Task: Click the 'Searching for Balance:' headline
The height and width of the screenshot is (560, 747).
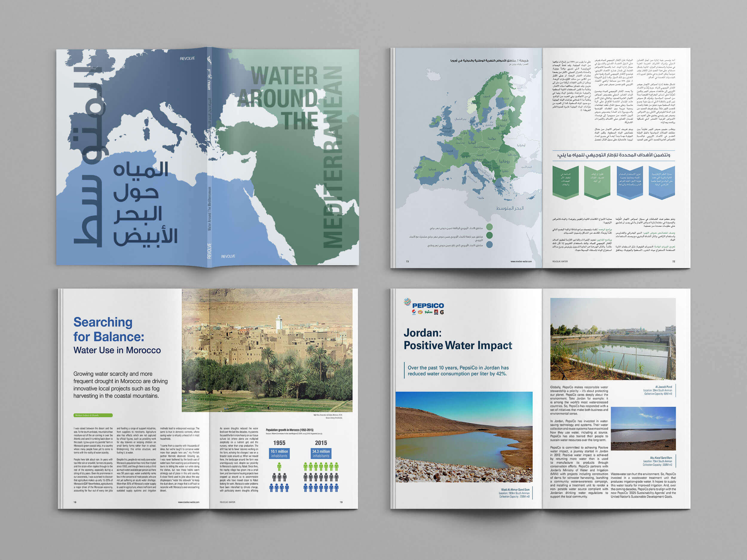Action: 109,329
